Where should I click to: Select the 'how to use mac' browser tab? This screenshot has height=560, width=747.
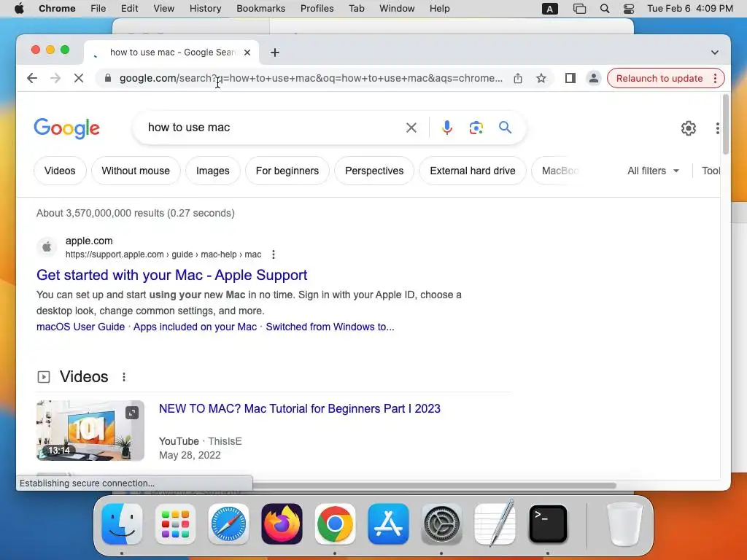pyautogui.click(x=171, y=52)
